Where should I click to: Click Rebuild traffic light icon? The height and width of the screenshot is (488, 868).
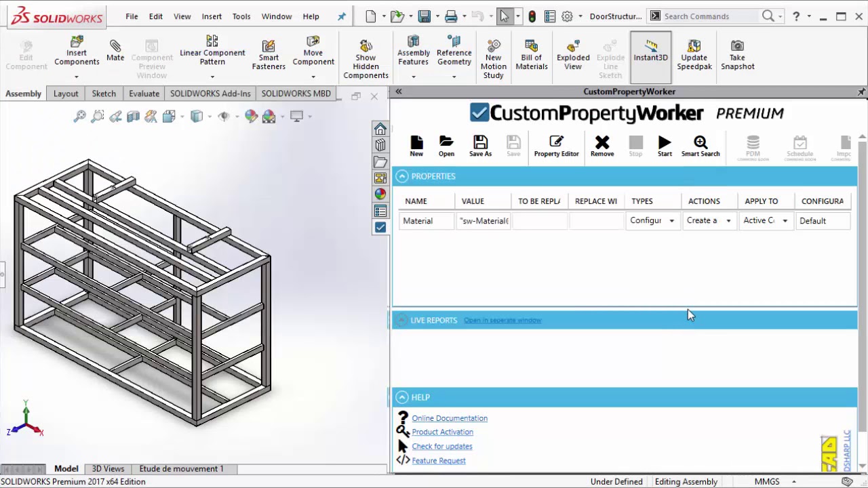[532, 16]
